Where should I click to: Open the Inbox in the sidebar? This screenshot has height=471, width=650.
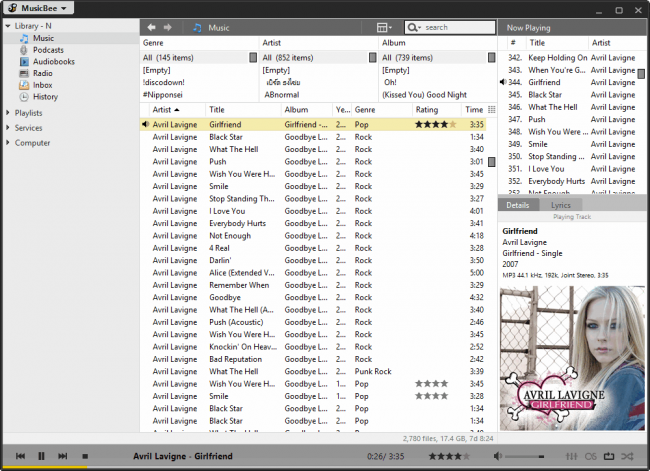[x=43, y=85]
